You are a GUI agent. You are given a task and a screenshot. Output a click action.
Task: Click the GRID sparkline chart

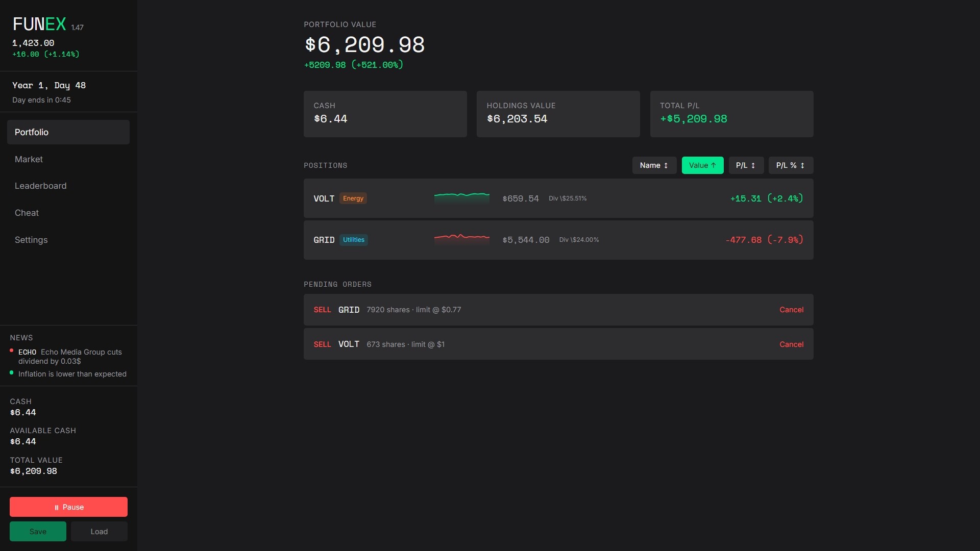(x=461, y=240)
